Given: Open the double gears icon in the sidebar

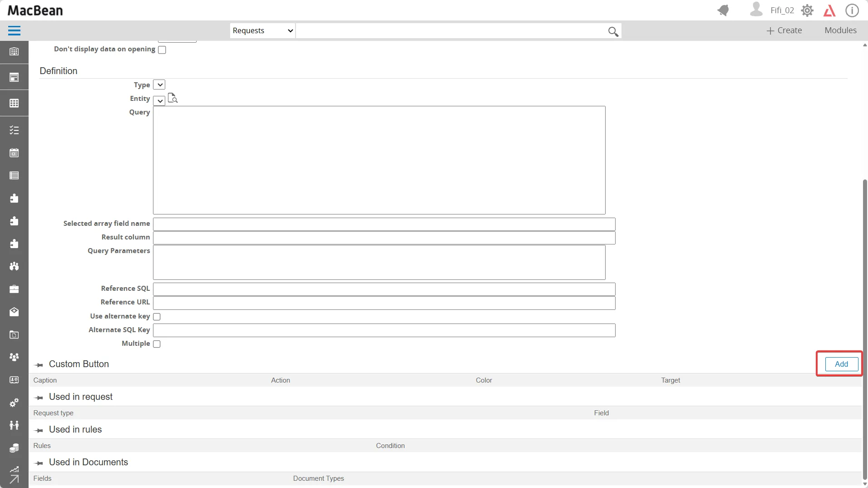Looking at the screenshot, I should pyautogui.click(x=14, y=403).
